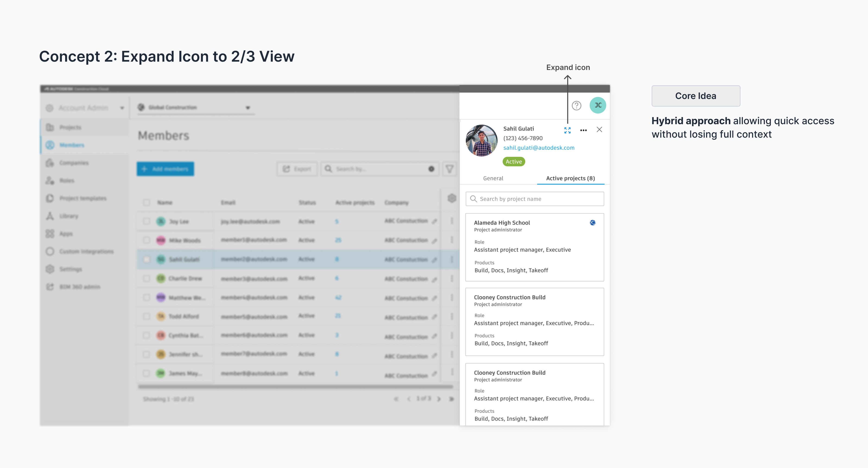Open Library in the sidebar
This screenshot has height=468, width=868.
pyautogui.click(x=85, y=216)
